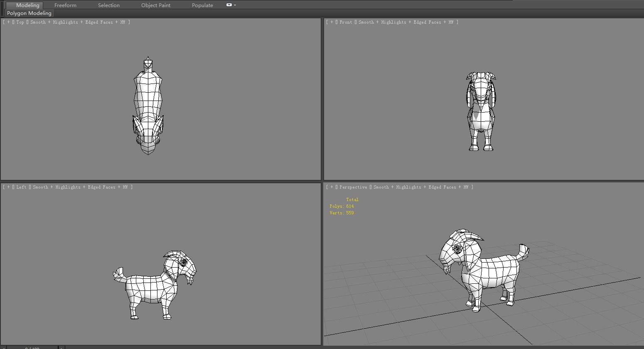Expand the Polygon Modeling panel
Viewport: 644px width, 349px height.
coord(29,13)
